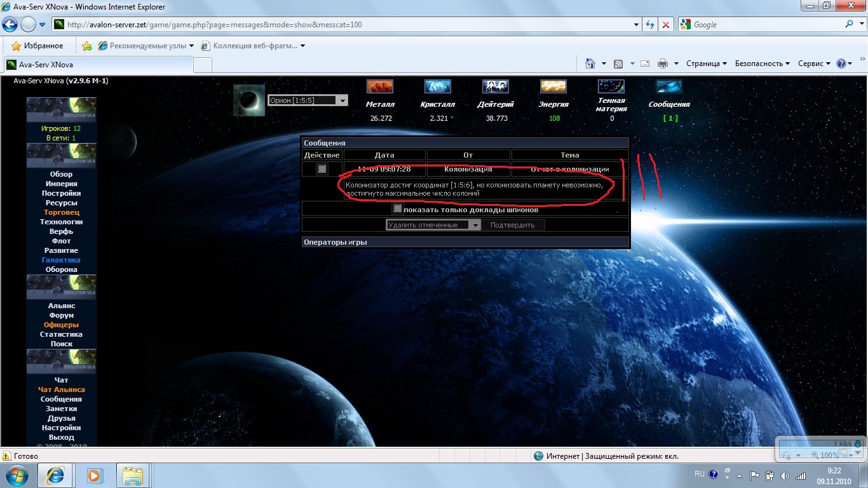
Task: Open the Удалить отмеченные dropdown
Action: 475,225
